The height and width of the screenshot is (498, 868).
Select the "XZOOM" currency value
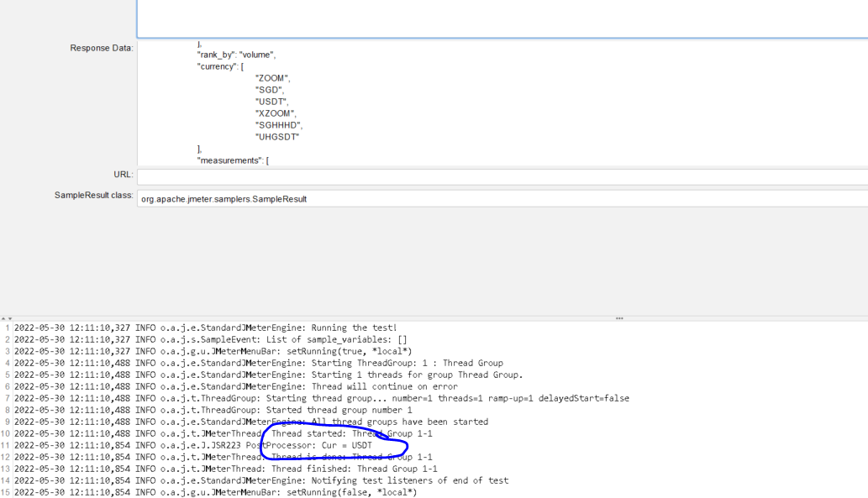(x=276, y=113)
